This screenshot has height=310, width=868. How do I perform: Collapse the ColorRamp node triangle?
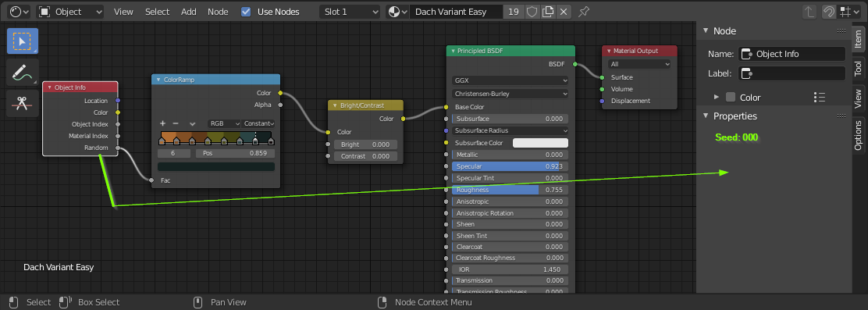[157, 80]
